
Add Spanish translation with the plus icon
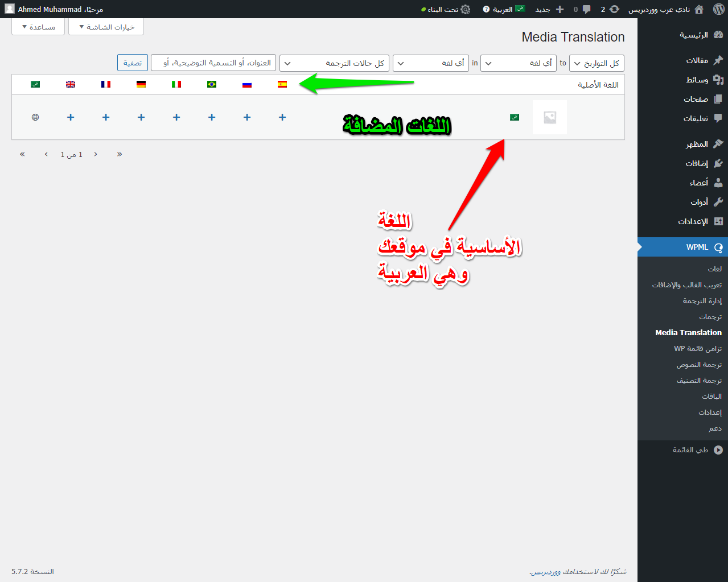pos(282,117)
